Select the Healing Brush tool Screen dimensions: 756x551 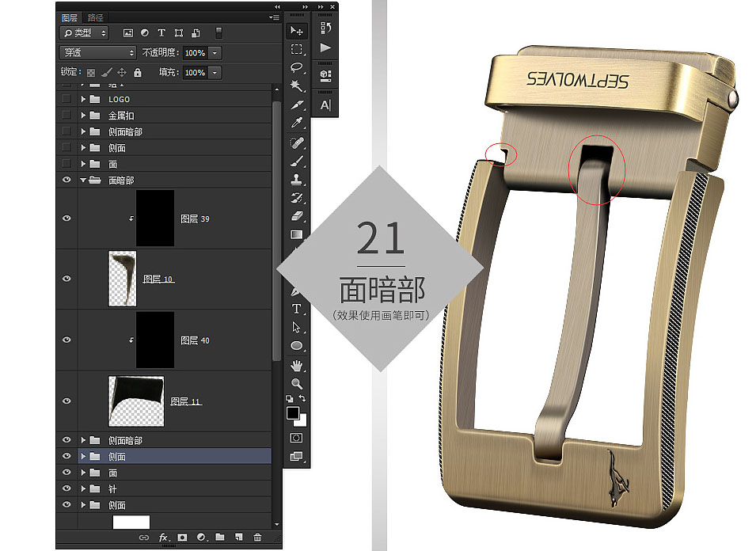click(297, 142)
